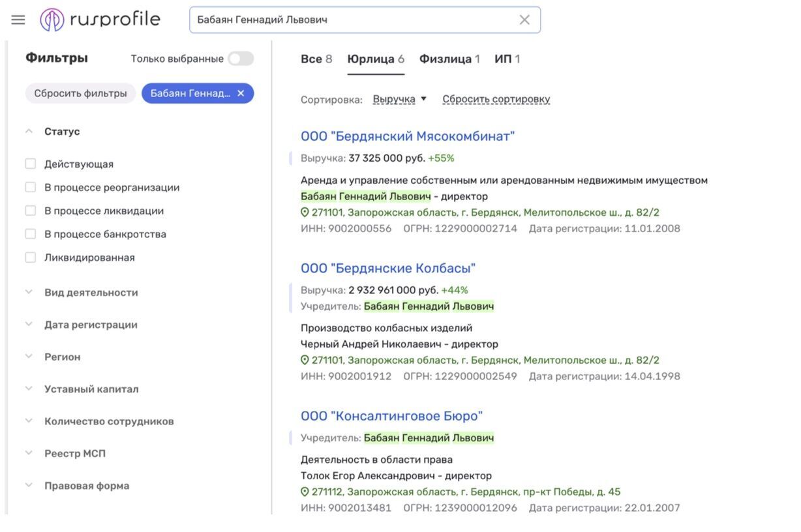This screenshot has height=532, width=801.
Task: Switch to the Физлица tab
Action: [x=449, y=59]
